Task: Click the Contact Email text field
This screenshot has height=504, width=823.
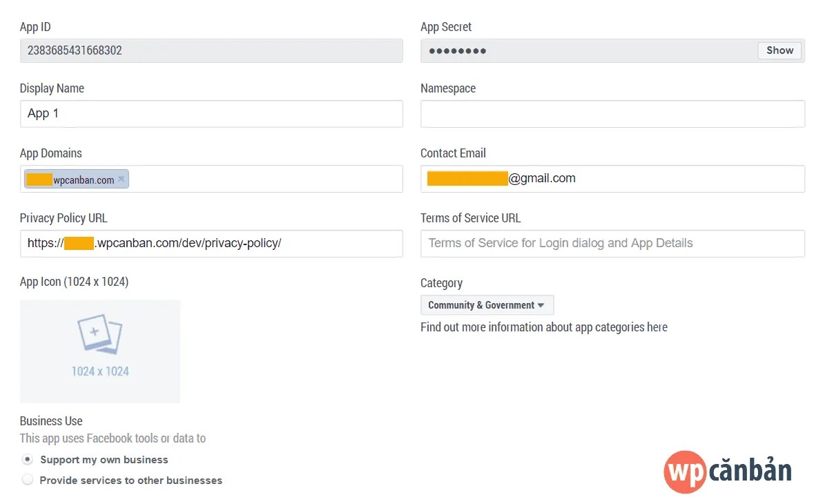Action: click(656, 179)
